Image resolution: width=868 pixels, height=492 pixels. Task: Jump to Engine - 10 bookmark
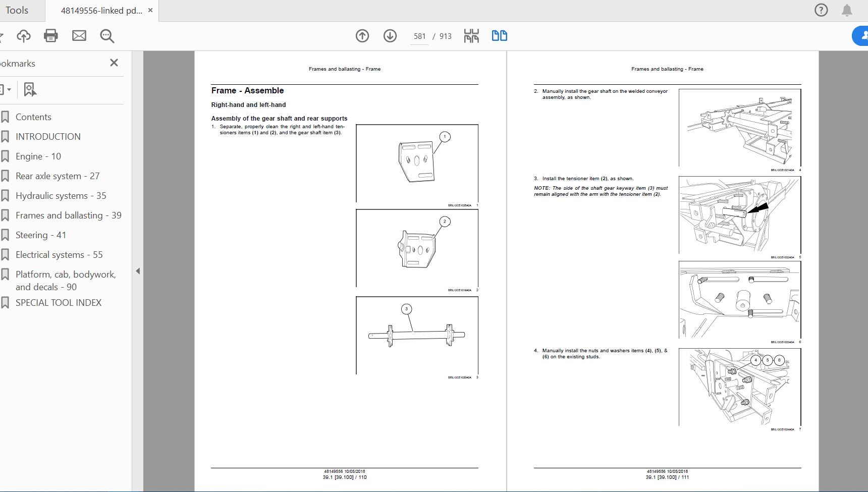38,156
